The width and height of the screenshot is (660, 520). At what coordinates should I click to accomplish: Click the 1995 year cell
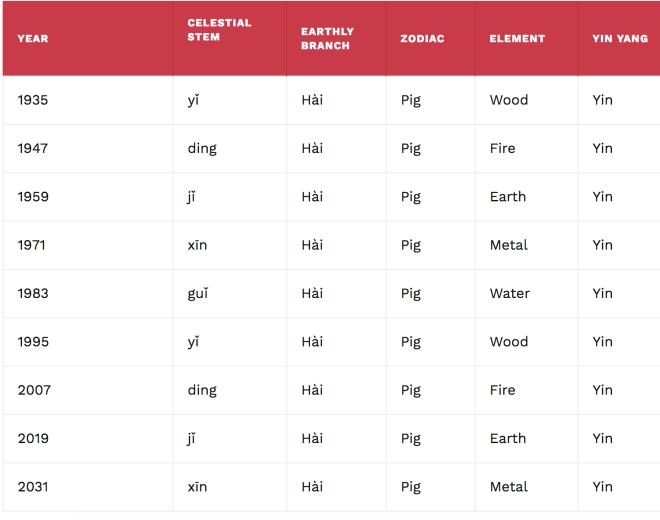pyautogui.click(x=33, y=342)
